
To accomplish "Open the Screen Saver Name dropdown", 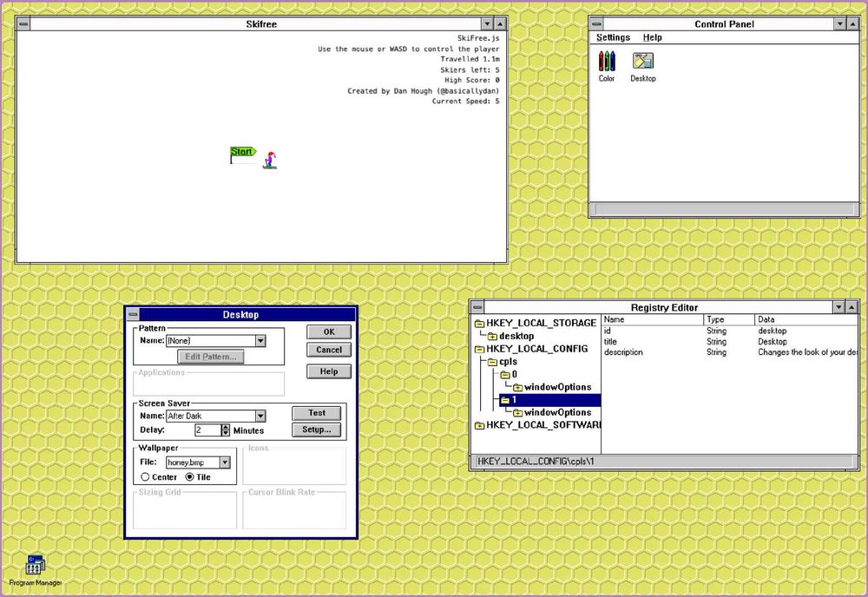I will (260, 416).
